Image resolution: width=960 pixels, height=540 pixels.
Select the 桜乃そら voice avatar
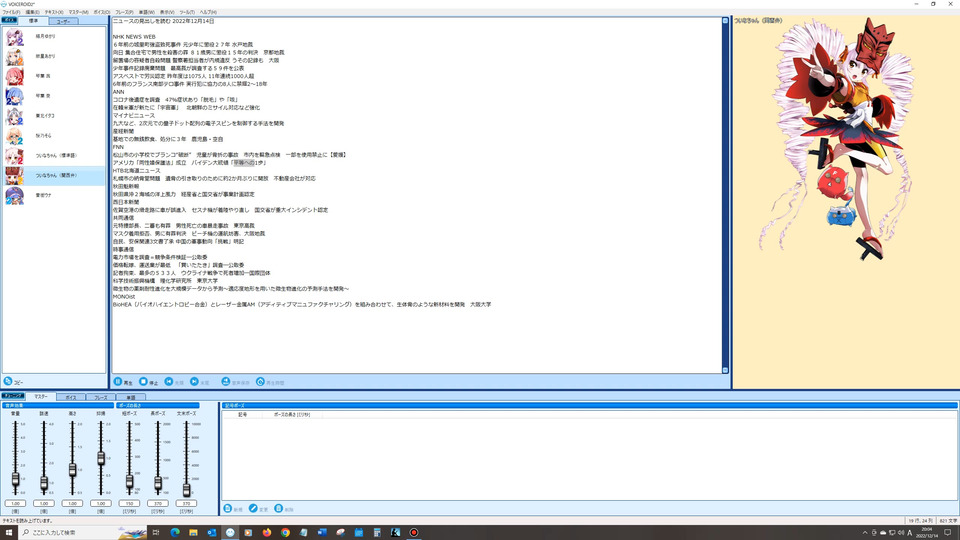[14, 136]
